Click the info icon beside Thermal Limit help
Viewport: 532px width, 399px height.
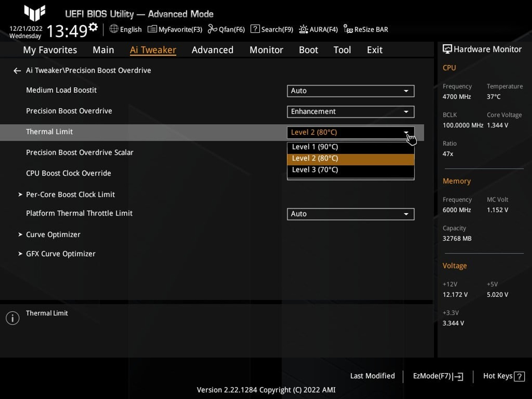(12, 318)
